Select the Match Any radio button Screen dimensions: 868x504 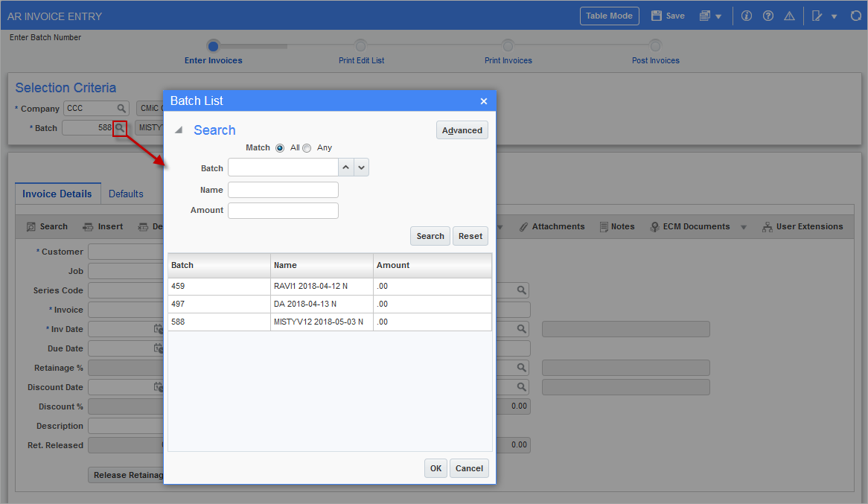coord(307,148)
